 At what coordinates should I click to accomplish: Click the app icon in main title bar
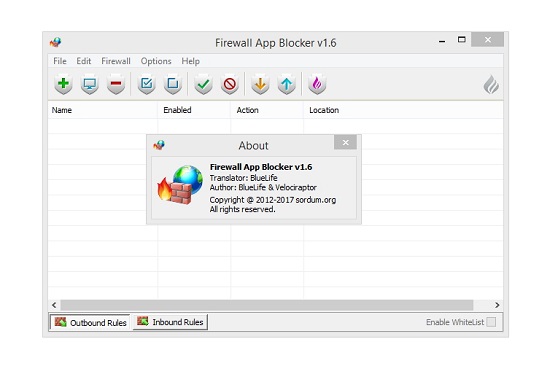[55, 42]
